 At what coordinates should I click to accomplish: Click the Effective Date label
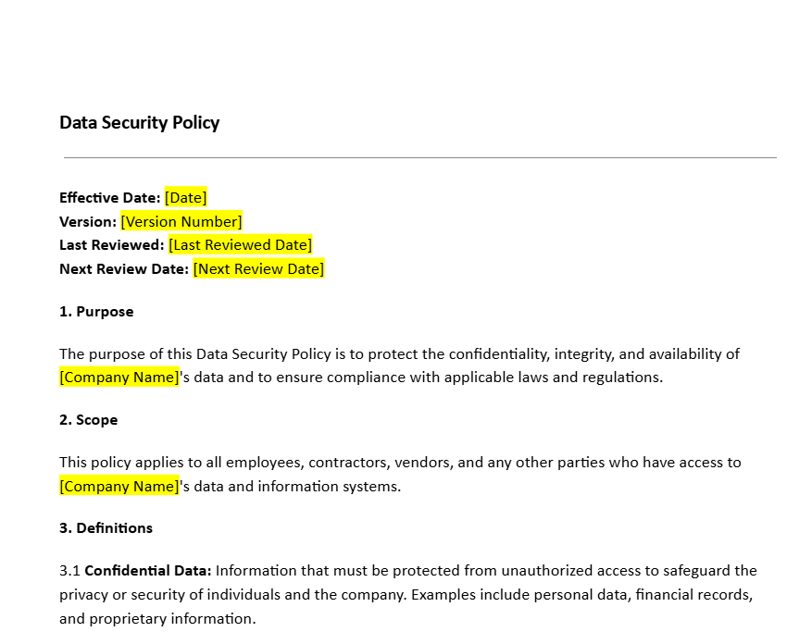coord(110,198)
